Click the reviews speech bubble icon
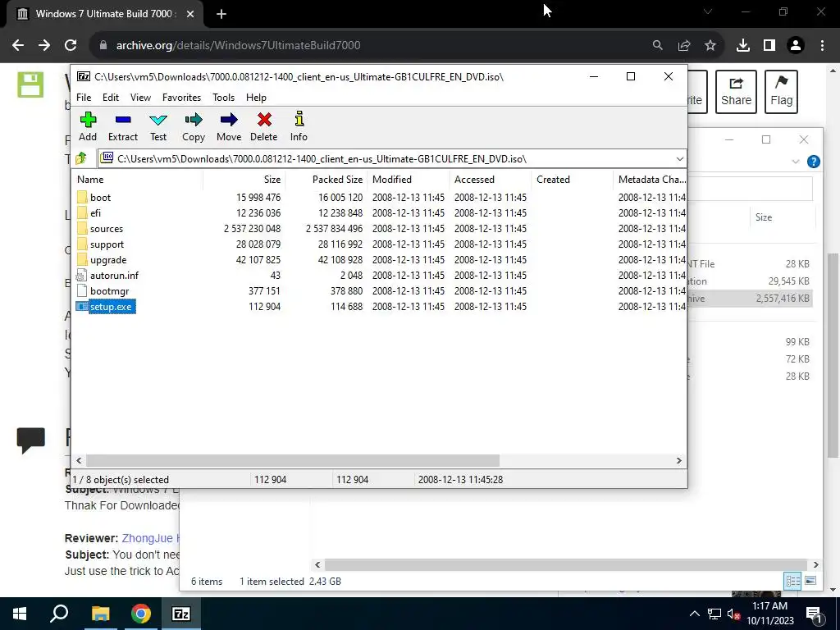The image size is (840, 630). tap(30, 441)
